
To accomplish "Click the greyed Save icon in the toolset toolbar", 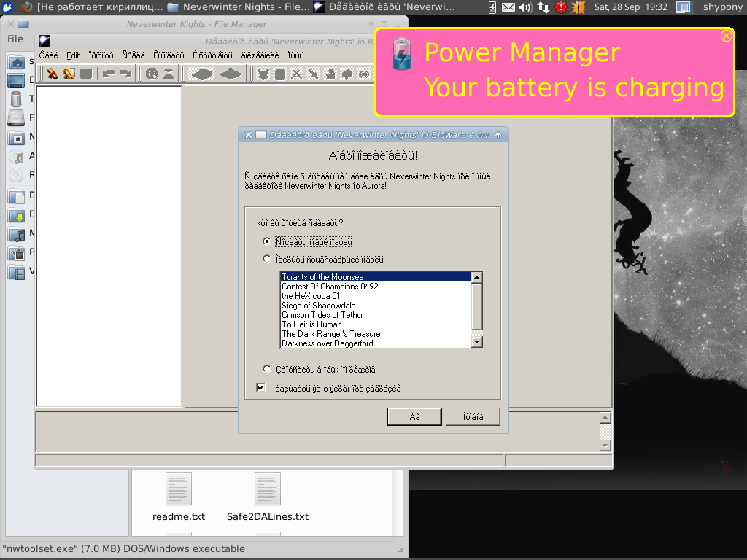I will (x=86, y=74).
